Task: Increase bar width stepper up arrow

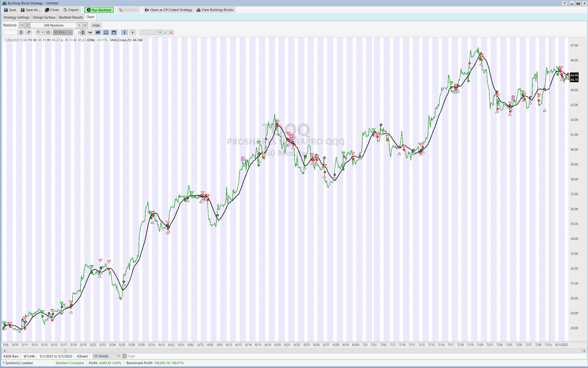Action: point(83,31)
